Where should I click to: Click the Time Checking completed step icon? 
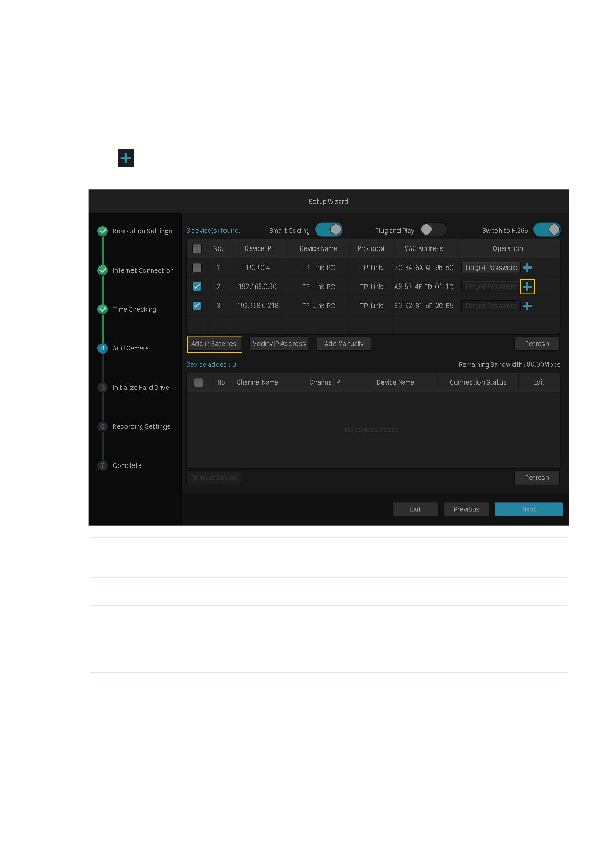103,309
